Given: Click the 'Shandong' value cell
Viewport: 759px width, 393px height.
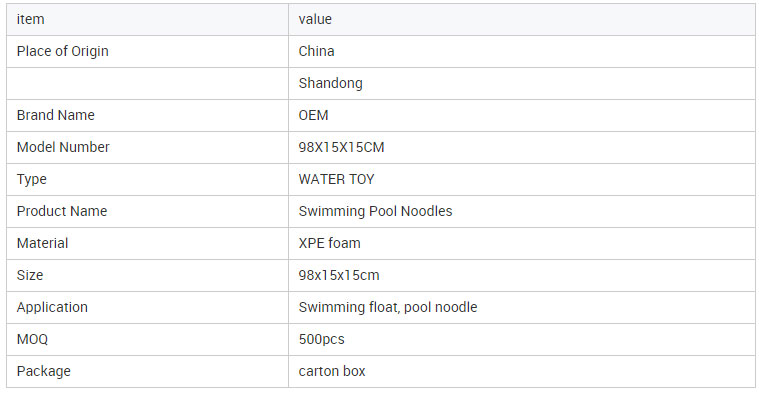Looking at the screenshot, I should click(x=522, y=83).
